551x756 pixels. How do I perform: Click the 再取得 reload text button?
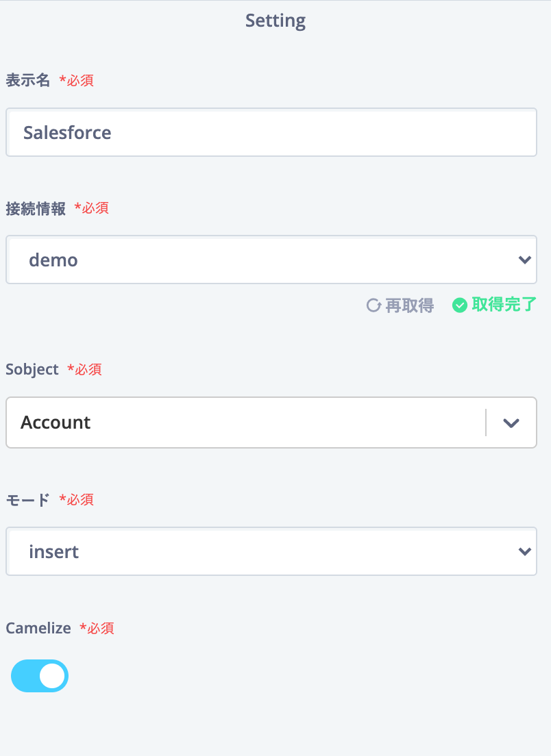tap(409, 305)
